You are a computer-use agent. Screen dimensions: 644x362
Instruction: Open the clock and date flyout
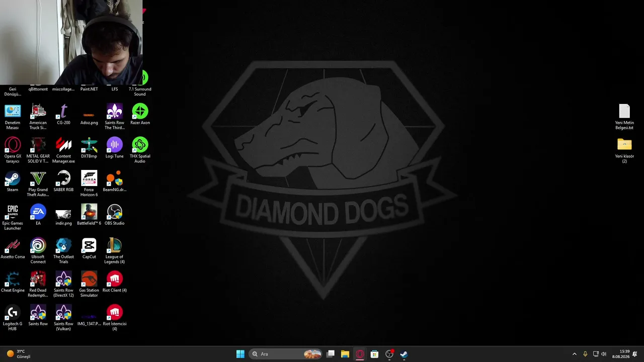pyautogui.click(x=621, y=354)
